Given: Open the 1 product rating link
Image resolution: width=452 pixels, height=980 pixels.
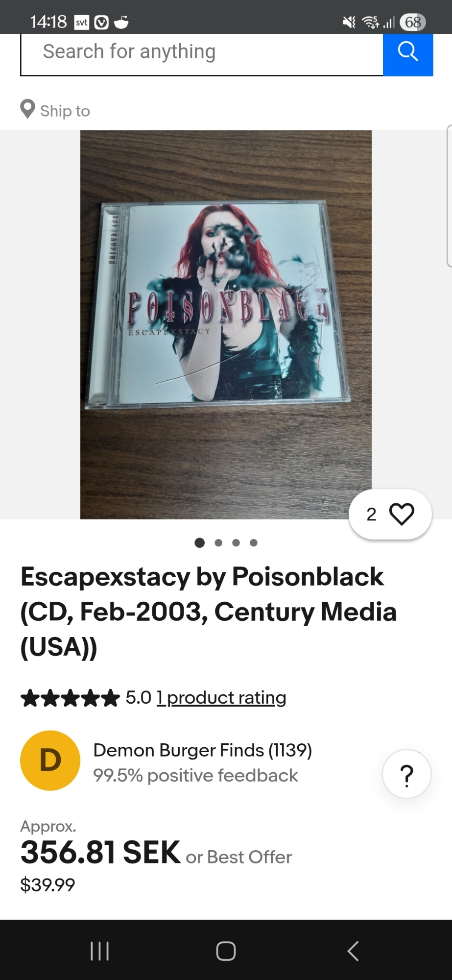Looking at the screenshot, I should (221, 697).
